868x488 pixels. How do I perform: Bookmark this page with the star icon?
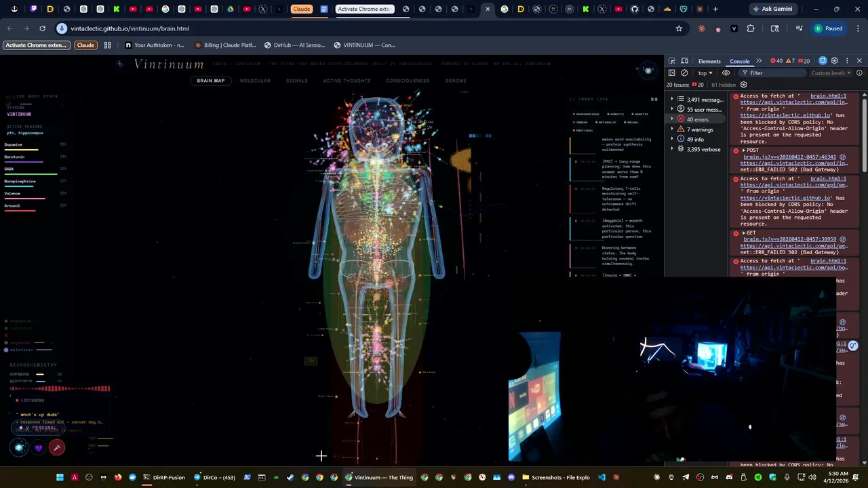679,28
